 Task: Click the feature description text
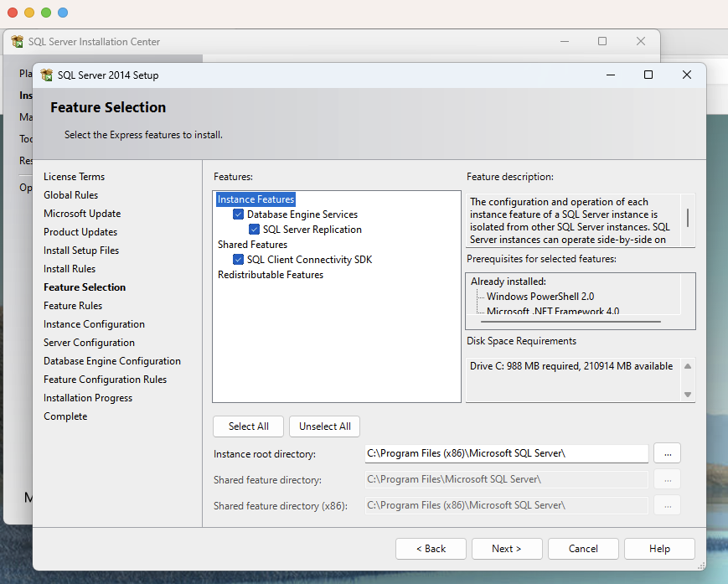(x=570, y=220)
